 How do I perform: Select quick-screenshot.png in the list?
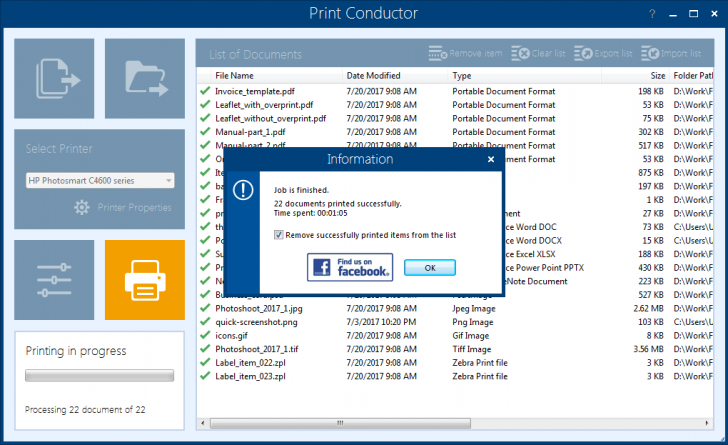click(256, 322)
